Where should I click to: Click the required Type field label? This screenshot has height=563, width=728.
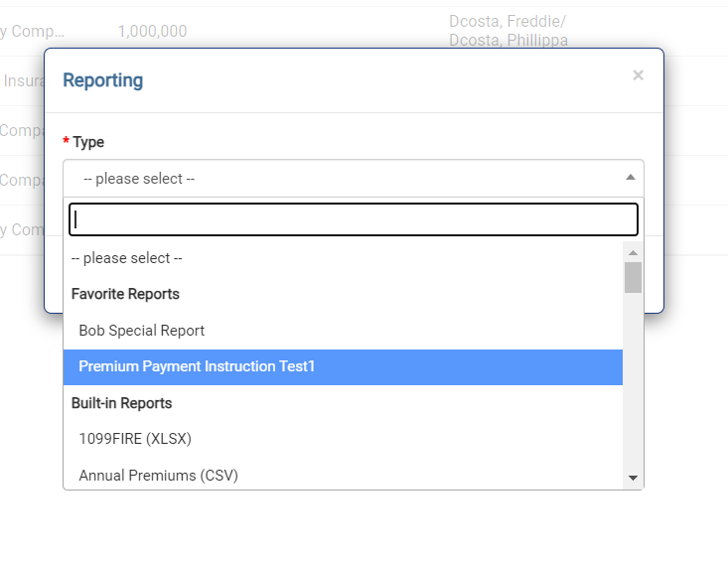88,142
